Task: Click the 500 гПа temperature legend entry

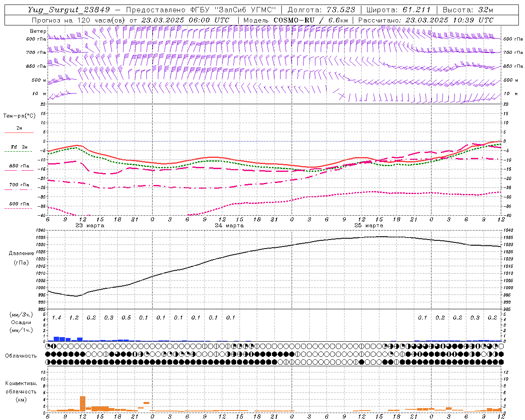Action: 19,204
